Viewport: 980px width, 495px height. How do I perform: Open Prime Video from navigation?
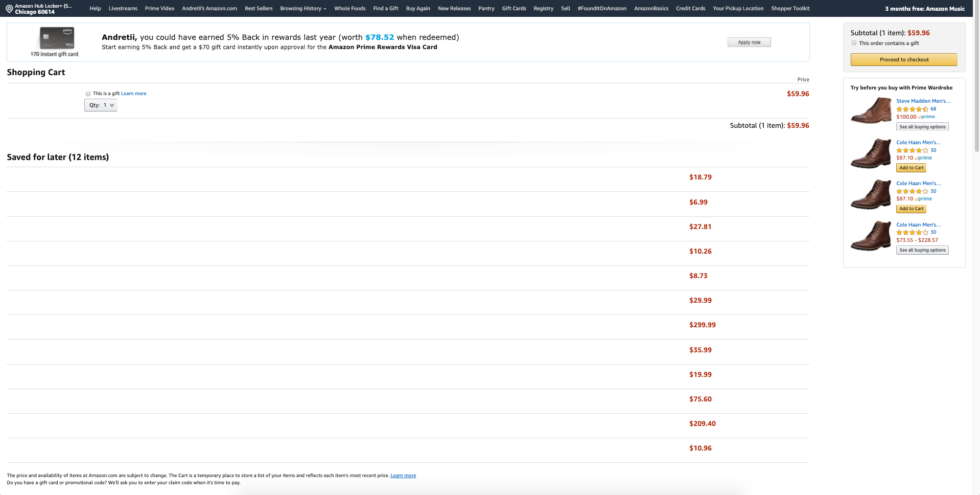(159, 9)
